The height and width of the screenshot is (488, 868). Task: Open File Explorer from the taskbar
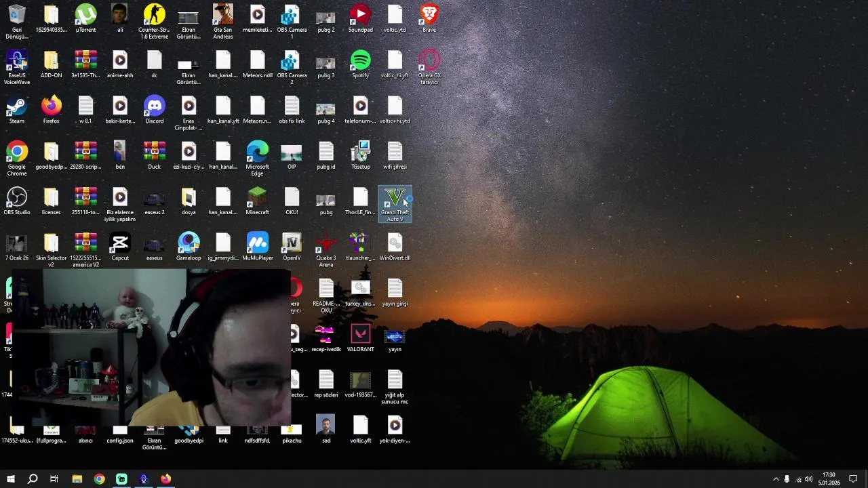pyautogui.click(x=77, y=479)
